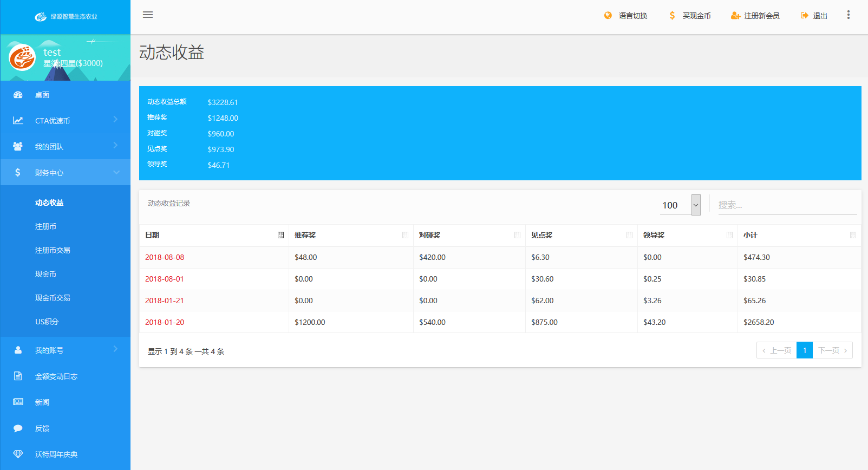Click the dollar icon beside 买现金币
868x470 pixels.
[672, 16]
